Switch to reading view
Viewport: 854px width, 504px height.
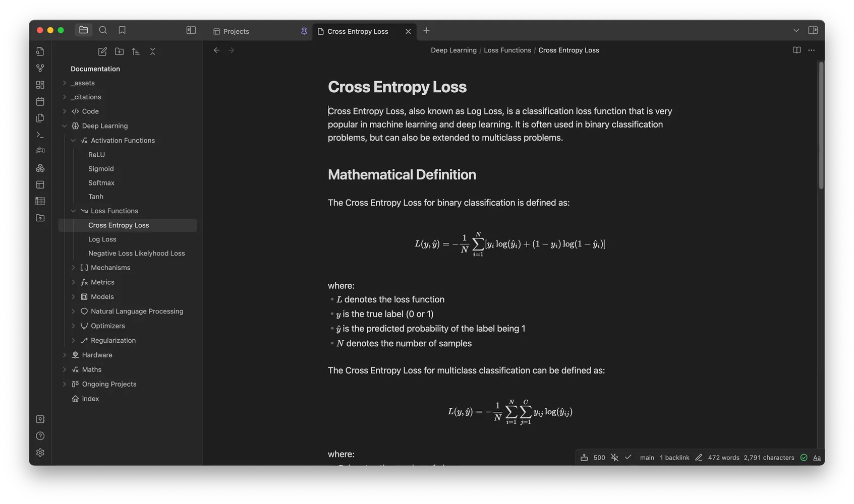point(796,50)
